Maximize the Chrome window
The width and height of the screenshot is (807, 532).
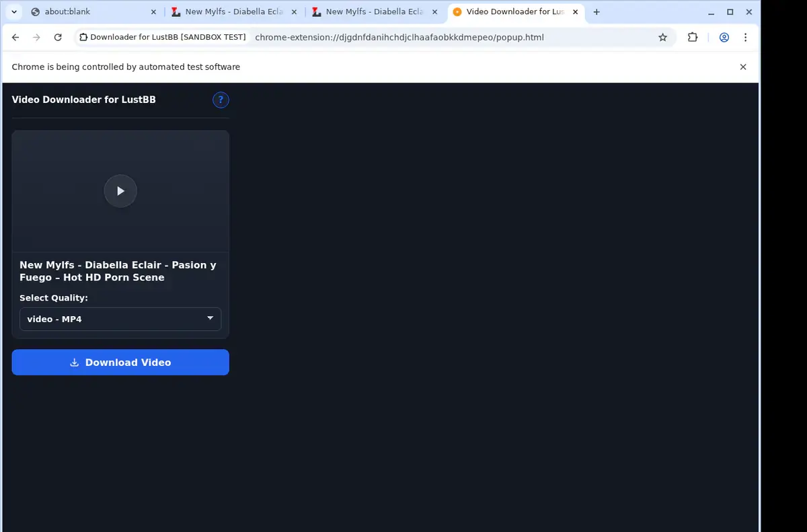[730, 11]
